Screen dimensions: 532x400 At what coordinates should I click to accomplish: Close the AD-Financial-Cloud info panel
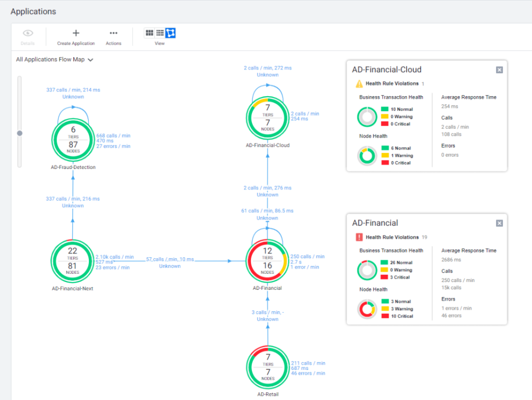pos(499,70)
